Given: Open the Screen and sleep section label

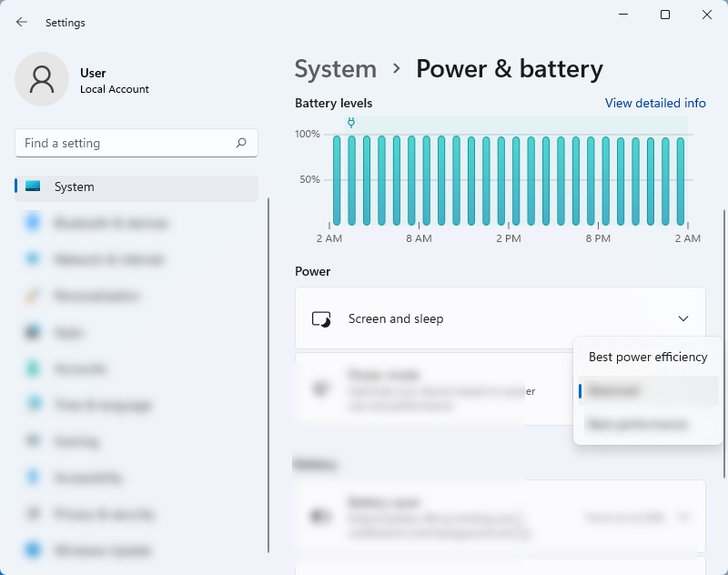Looking at the screenshot, I should tap(396, 319).
